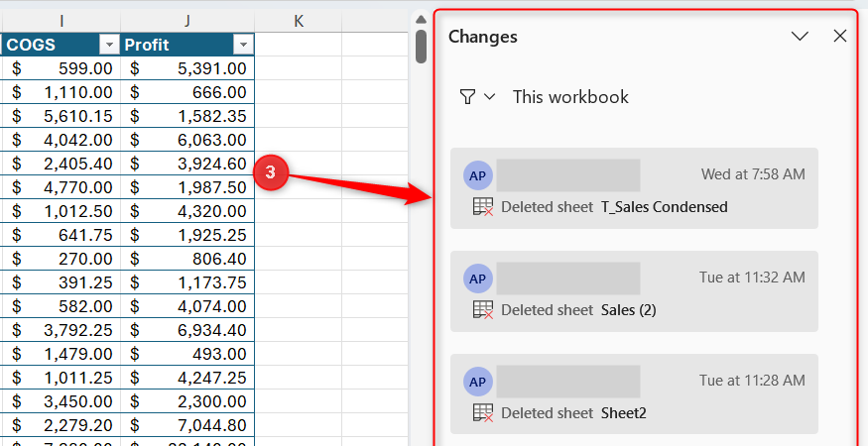Select COGS cell with 4,770.00
The height and width of the screenshot is (446, 868).
point(61,187)
